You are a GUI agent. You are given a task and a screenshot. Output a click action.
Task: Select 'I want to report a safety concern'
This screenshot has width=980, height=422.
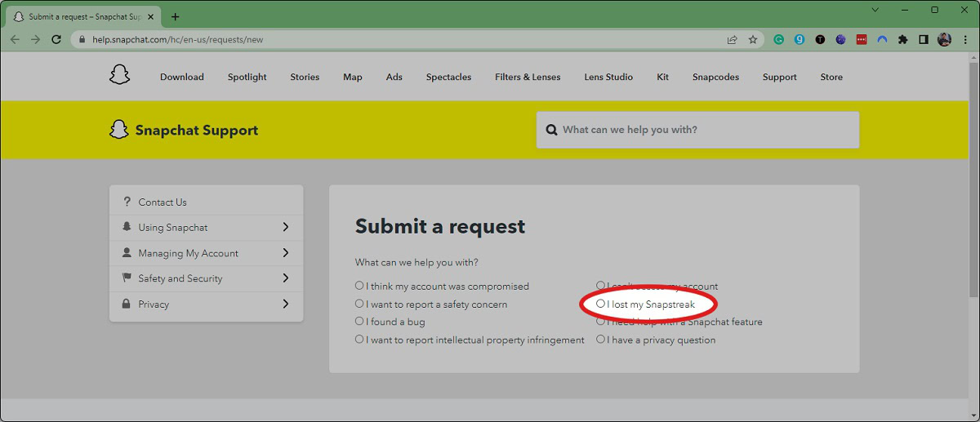(359, 304)
